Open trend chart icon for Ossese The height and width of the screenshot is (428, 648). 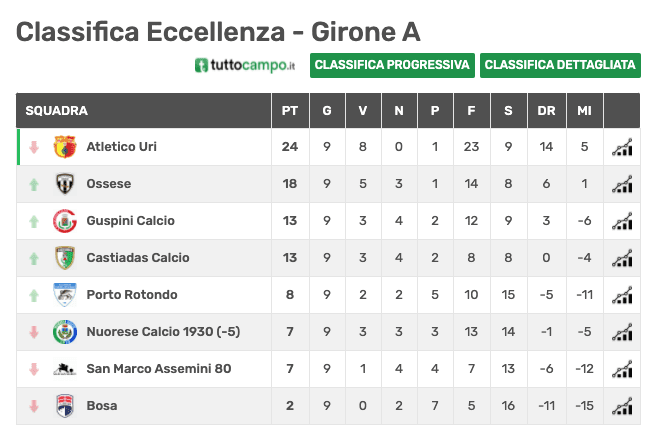pos(622,184)
